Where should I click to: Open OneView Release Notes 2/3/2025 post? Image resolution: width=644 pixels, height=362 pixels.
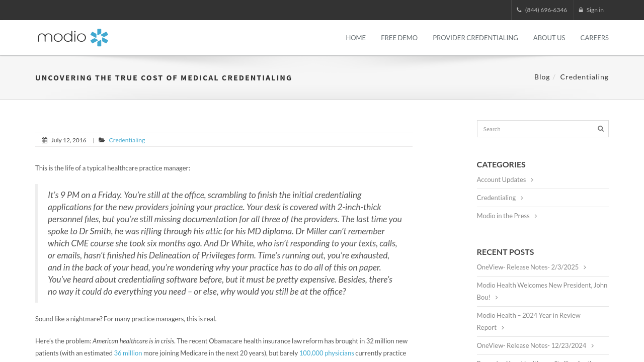click(x=528, y=267)
